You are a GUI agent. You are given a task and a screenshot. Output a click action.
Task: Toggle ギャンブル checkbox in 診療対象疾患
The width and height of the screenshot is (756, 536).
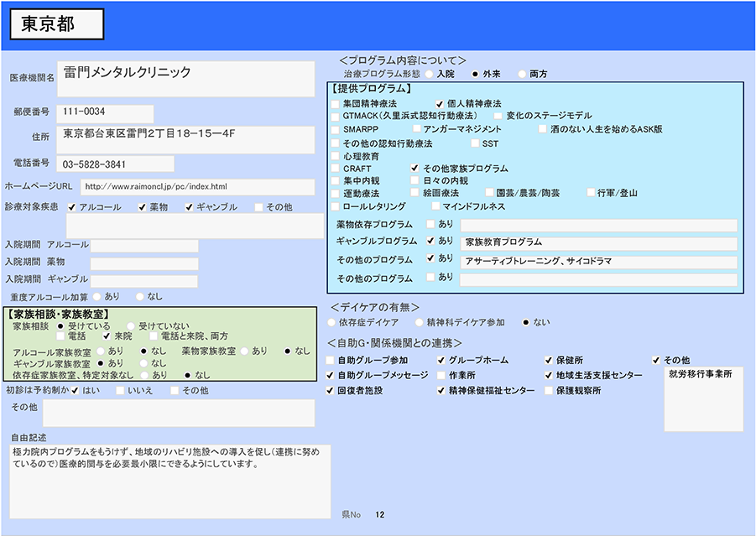(189, 206)
